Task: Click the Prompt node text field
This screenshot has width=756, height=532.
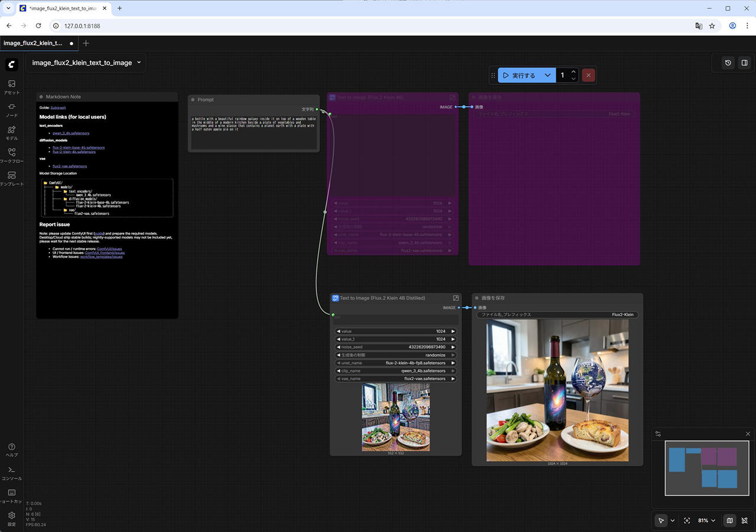Action: pyautogui.click(x=253, y=131)
